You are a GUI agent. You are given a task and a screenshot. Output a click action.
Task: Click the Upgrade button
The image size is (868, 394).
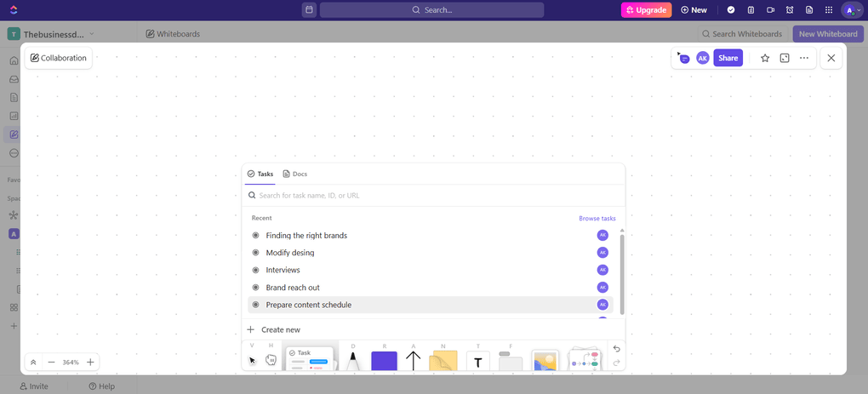tap(646, 10)
